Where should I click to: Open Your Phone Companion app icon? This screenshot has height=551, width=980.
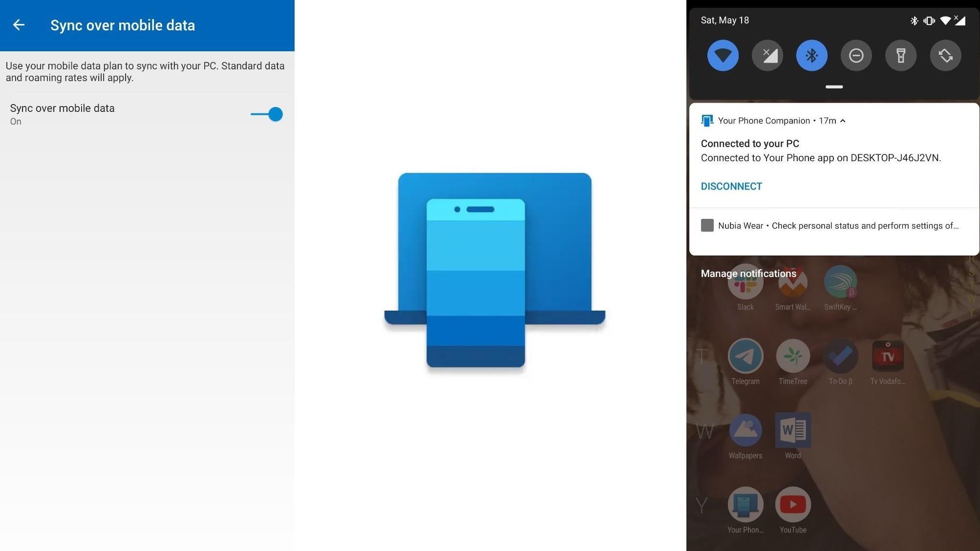pyautogui.click(x=745, y=504)
